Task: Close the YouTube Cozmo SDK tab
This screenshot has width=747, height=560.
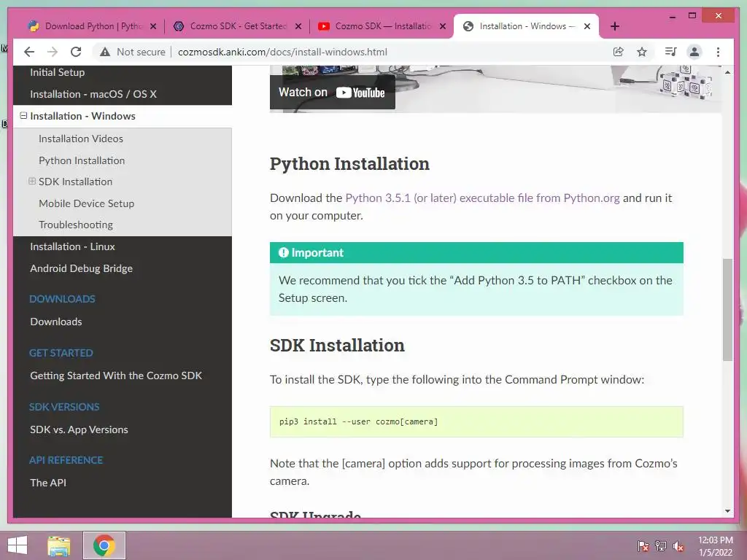Action: pos(443,26)
